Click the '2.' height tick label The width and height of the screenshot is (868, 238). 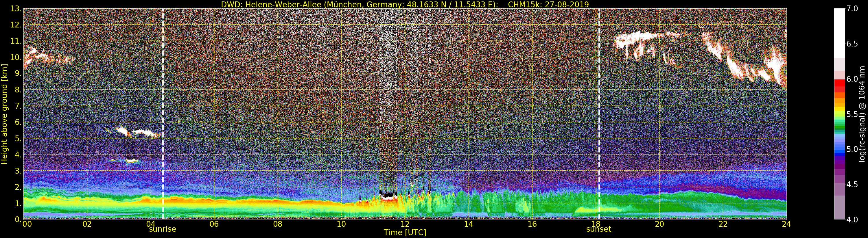(x=18, y=187)
